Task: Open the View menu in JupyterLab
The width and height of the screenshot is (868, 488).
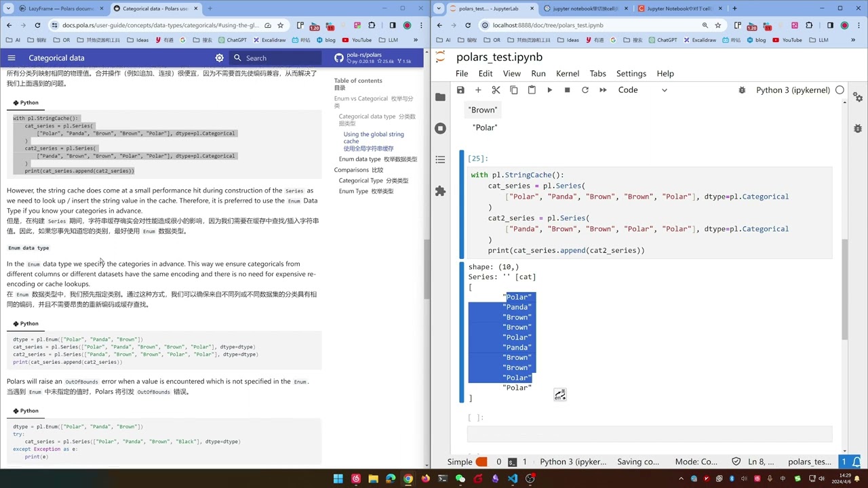Action: pyautogui.click(x=511, y=73)
